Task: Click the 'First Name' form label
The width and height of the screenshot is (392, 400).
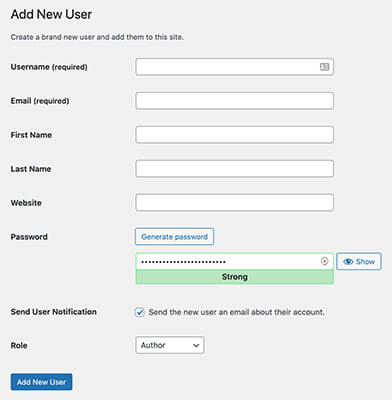Action: coord(31,135)
